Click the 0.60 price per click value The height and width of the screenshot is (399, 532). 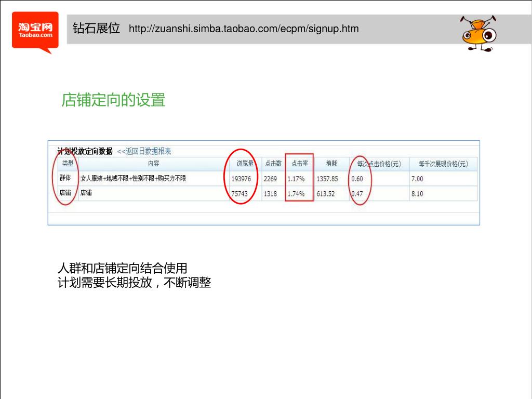(x=357, y=179)
